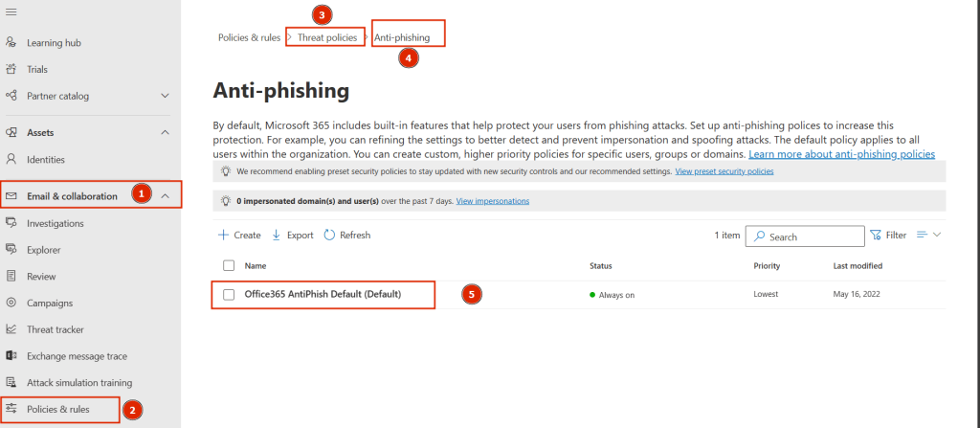Open the view options dropdown
The height and width of the screenshot is (428, 980).
928,235
